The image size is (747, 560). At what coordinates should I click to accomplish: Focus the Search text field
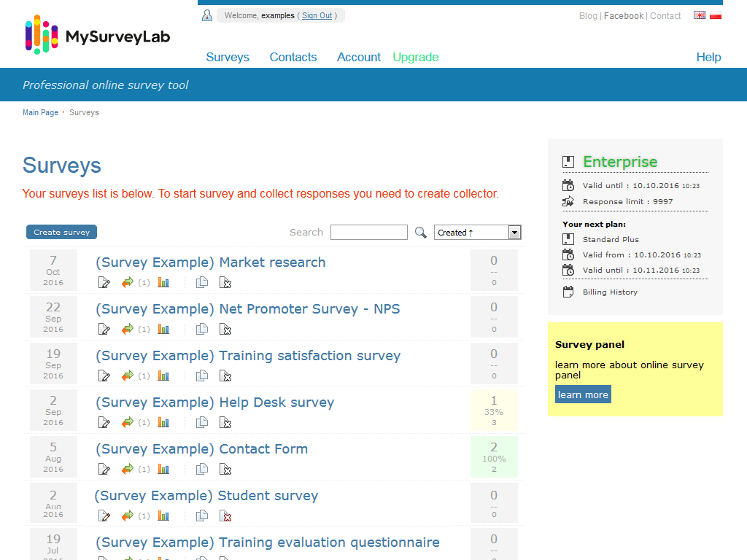click(369, 233)
